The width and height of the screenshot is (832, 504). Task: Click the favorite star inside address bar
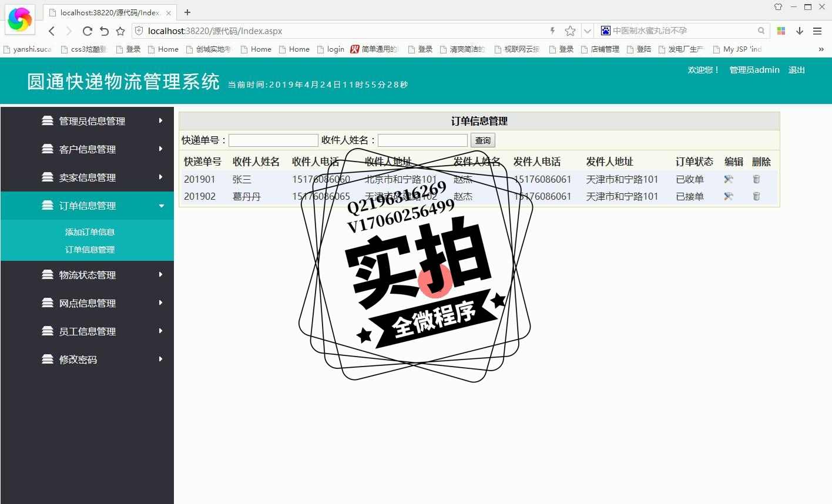pyautogui.click(x=570, y=31)
